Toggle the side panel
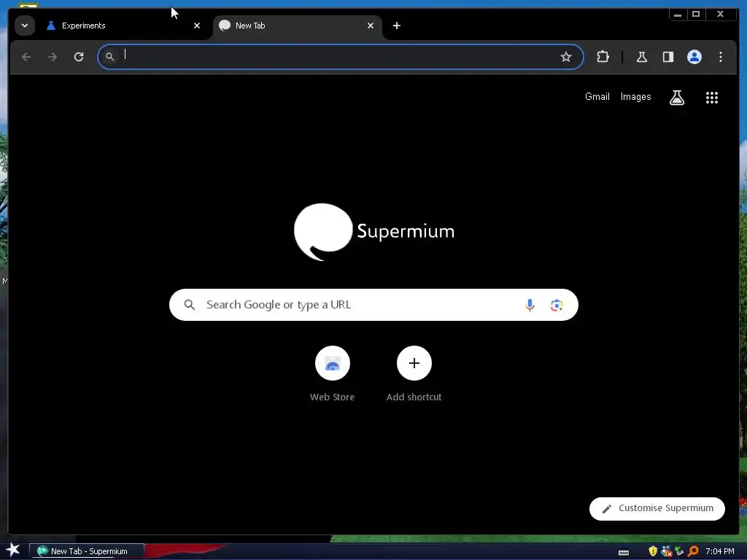Image resolution: width=747 pixels, height=560 pixels. (668, 57)
